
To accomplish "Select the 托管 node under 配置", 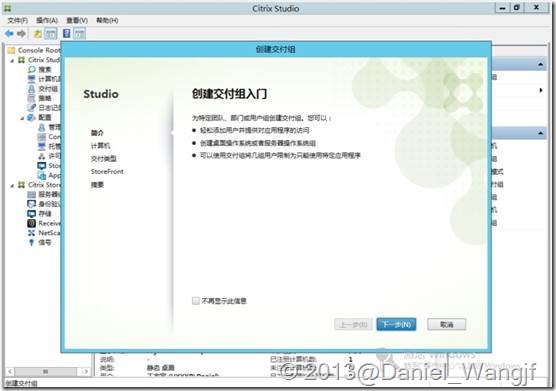I will tap(49, 146).
